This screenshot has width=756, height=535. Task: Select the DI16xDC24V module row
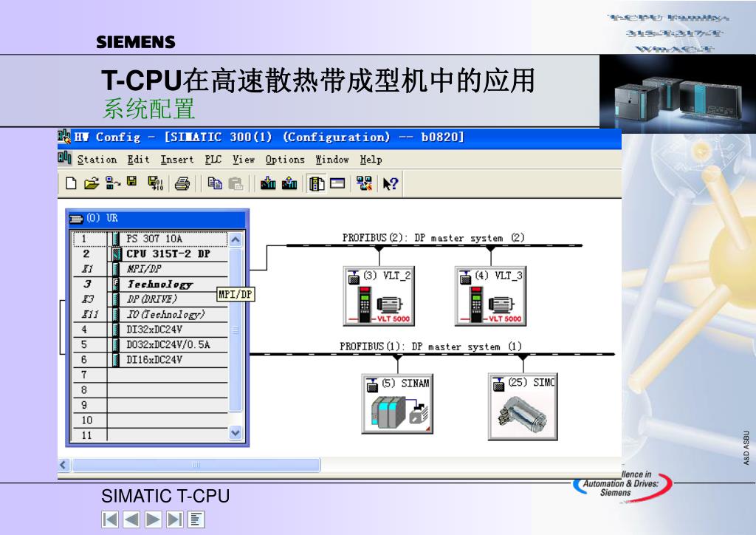pos(150,360)
